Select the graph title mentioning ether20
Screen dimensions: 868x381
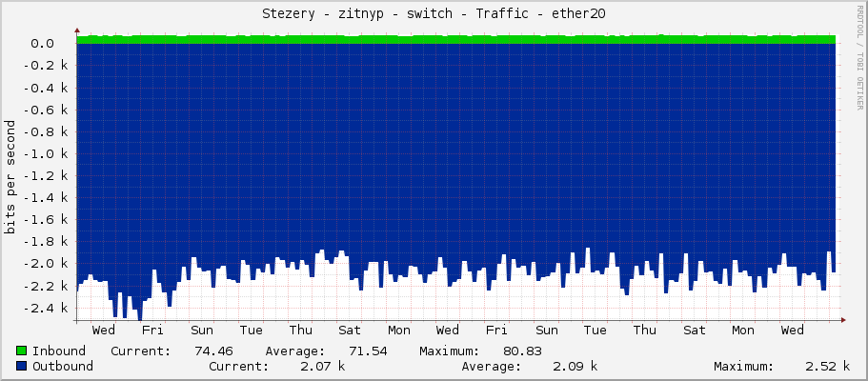click(434, 14)
